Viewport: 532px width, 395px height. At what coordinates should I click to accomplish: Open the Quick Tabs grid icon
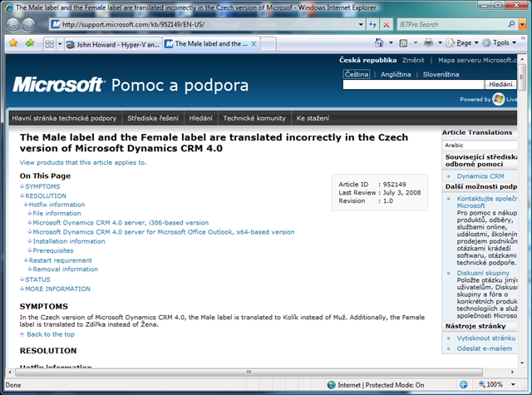[50, 44]
